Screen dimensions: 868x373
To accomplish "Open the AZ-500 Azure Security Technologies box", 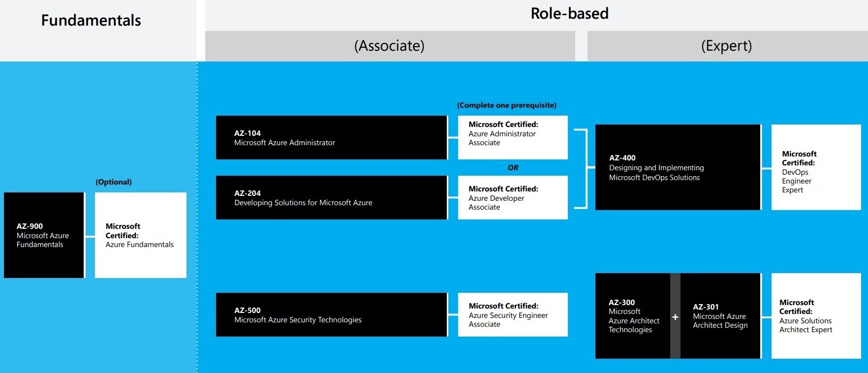I will 332,315.
